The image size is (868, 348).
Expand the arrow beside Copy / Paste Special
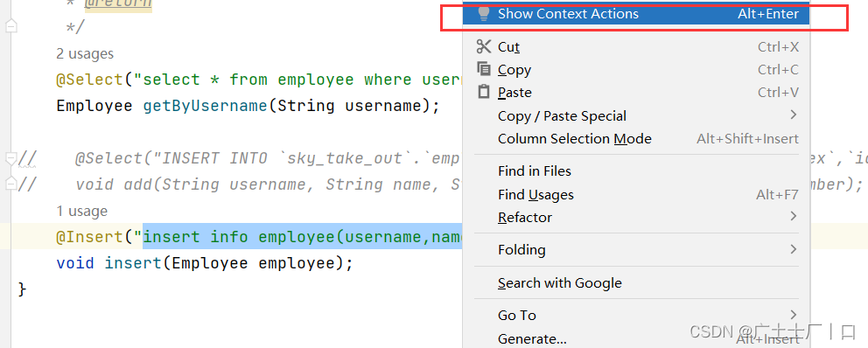coord(794,115)
